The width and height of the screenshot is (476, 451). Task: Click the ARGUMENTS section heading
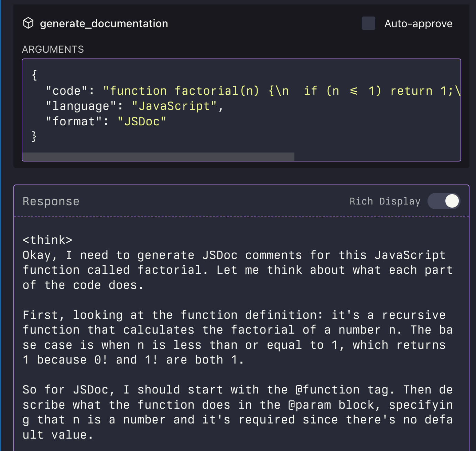53,49
